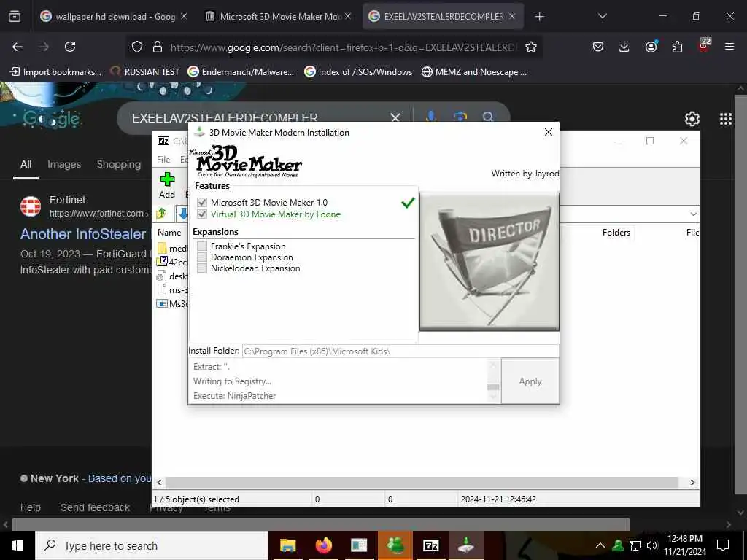Select the Images search tab
The image size is (747, 560).
[64, 164]
